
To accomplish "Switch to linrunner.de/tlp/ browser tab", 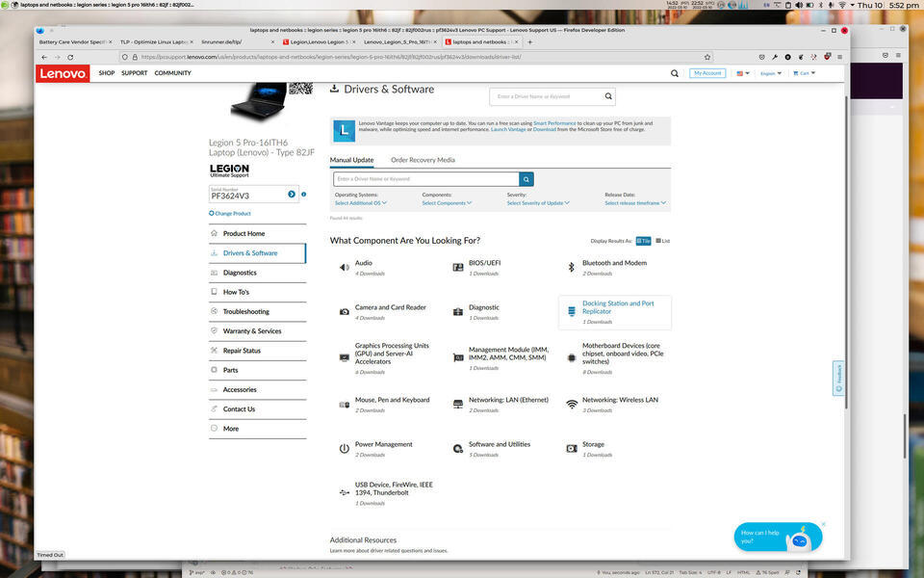I will pos(238,41).
